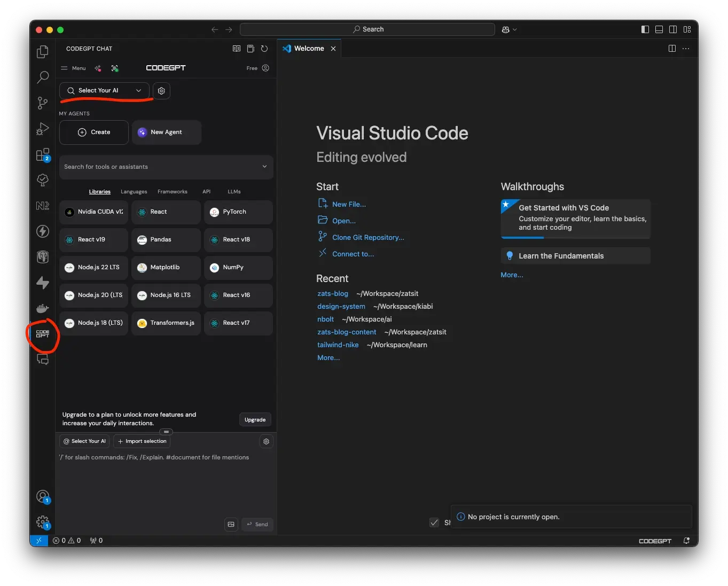Go back with the left arrow
Screen dimensions: 728x586
[x=215, y=29]
